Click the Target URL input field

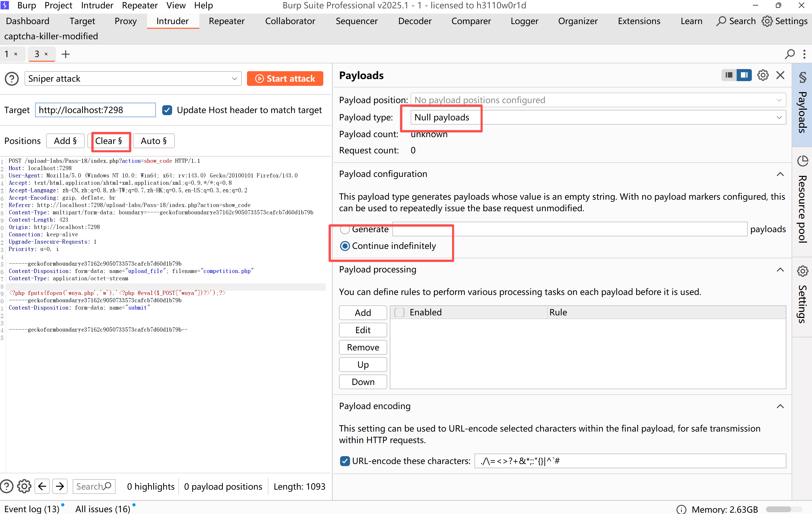click(95, 110)
